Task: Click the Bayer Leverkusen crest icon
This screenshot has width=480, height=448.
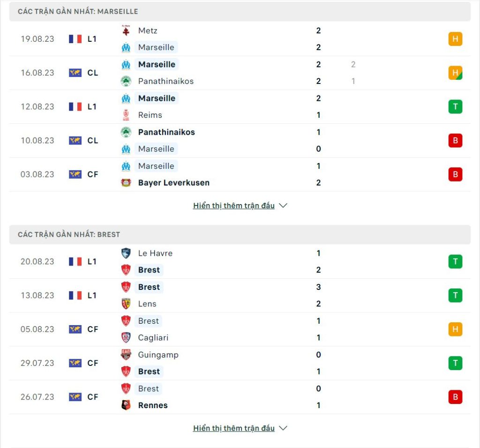Action: pyautogui.click(x=126, y=182)
